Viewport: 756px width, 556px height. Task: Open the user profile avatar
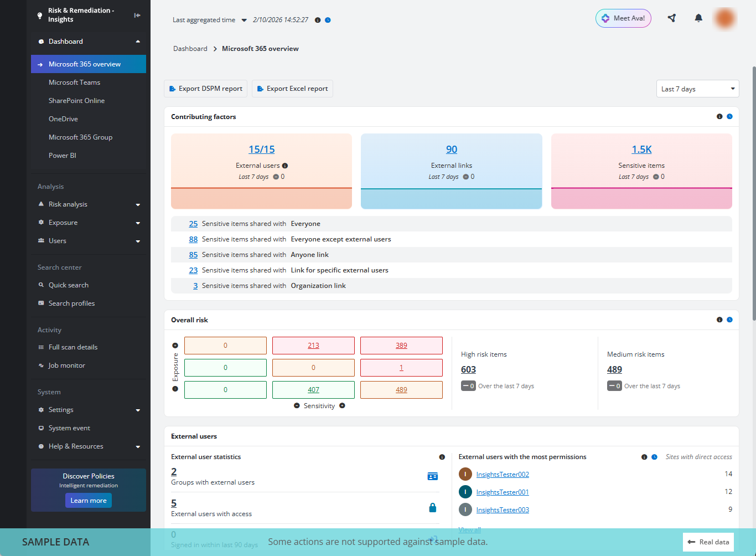coord(725,18)
